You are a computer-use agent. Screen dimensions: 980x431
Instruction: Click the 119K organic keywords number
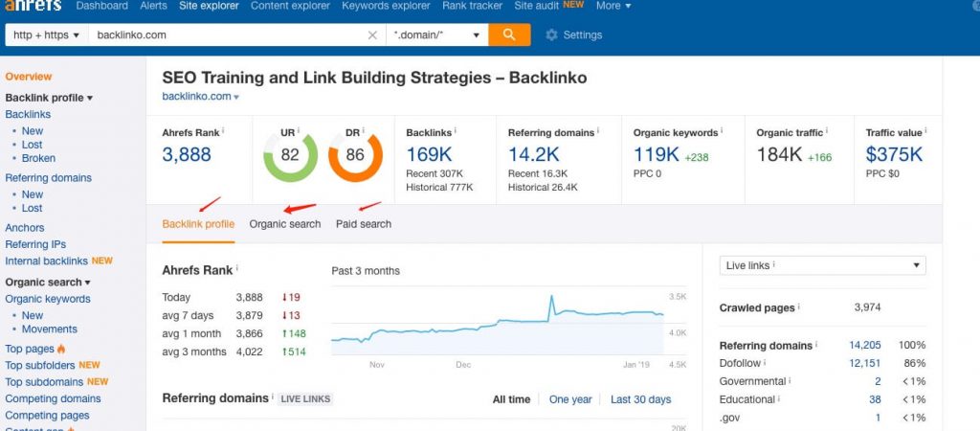coord(657,154)
